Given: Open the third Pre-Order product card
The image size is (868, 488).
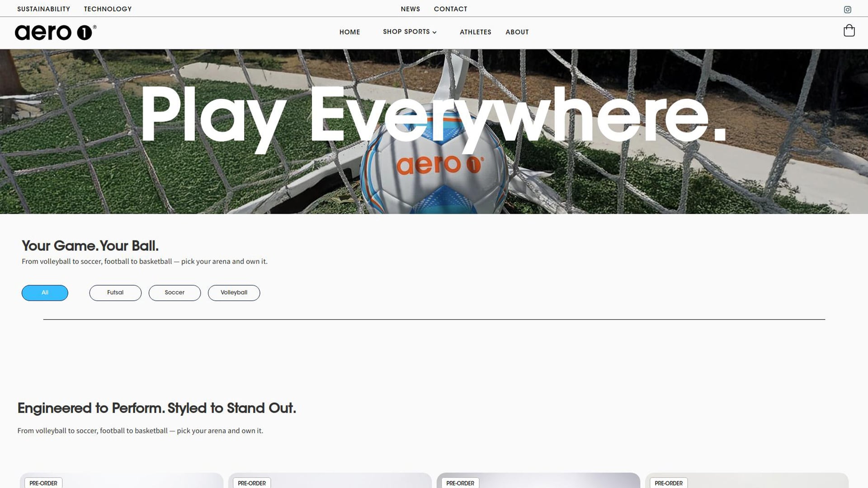Looking at the screenshot, I should [x=538, y=480].
